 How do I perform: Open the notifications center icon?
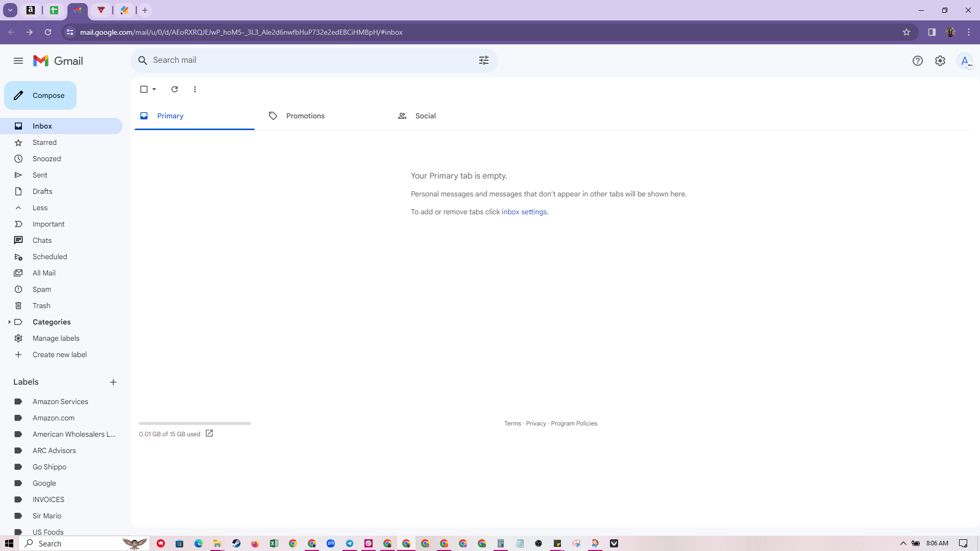(963, 543)
